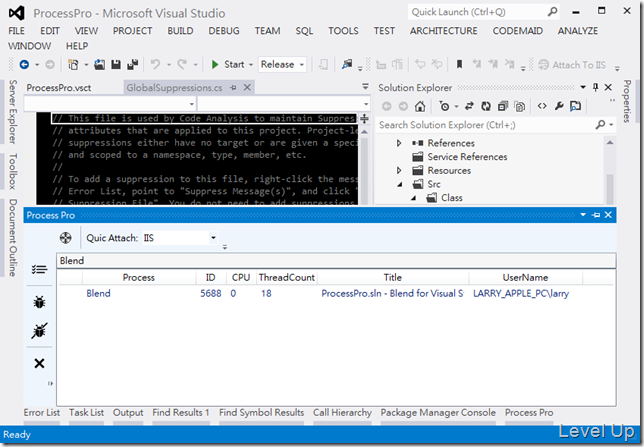Click the Redo toolbar icon
Image resolution: width=644 pixels, height=447 pixels.
pos(182,65)
